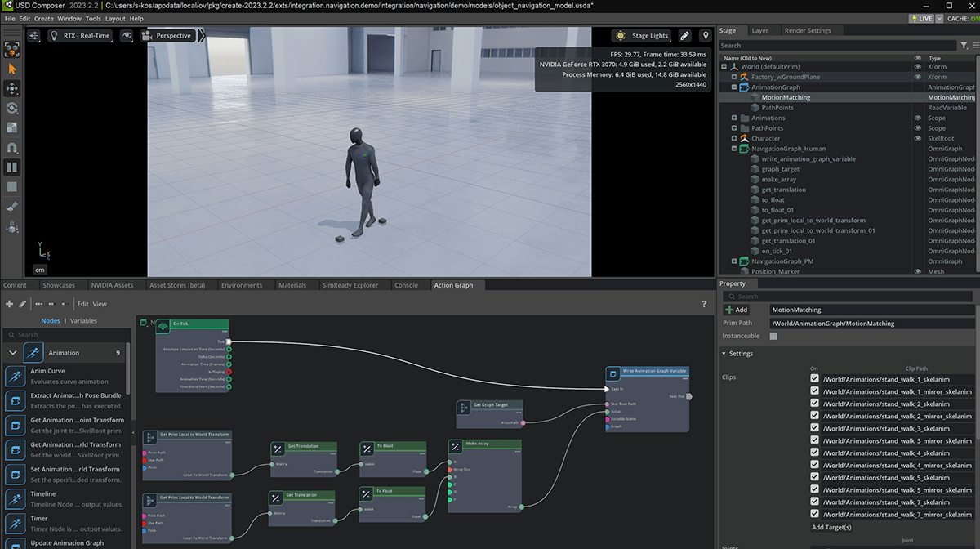Open Action Graph help question mark
This screenshot has height=549, width=980.
pyautogui.click(x=704, y=304)
